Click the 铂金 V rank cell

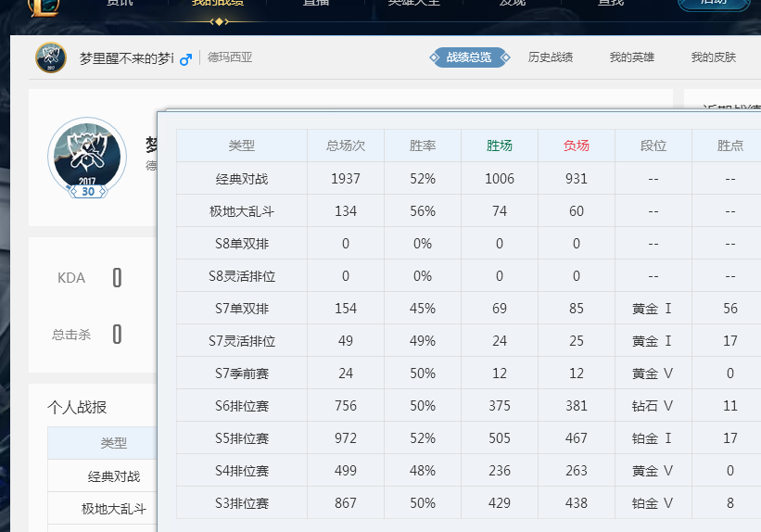(653, 503)
